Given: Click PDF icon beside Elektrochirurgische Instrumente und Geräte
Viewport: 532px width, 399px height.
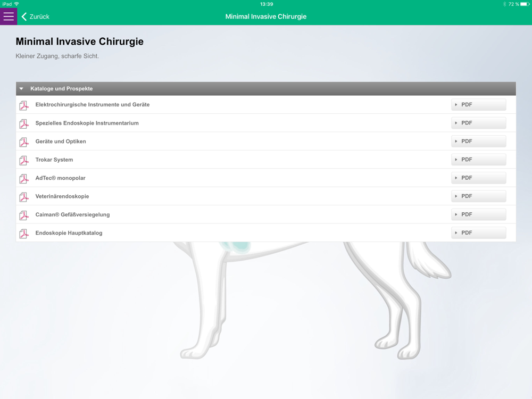Looking at the screenshot, I should pyautogui.click(x=24, y=105).
